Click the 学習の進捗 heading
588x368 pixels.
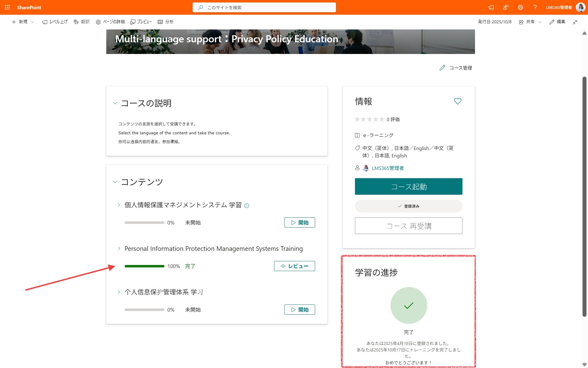pyautogui.click(x=376, y=272)
